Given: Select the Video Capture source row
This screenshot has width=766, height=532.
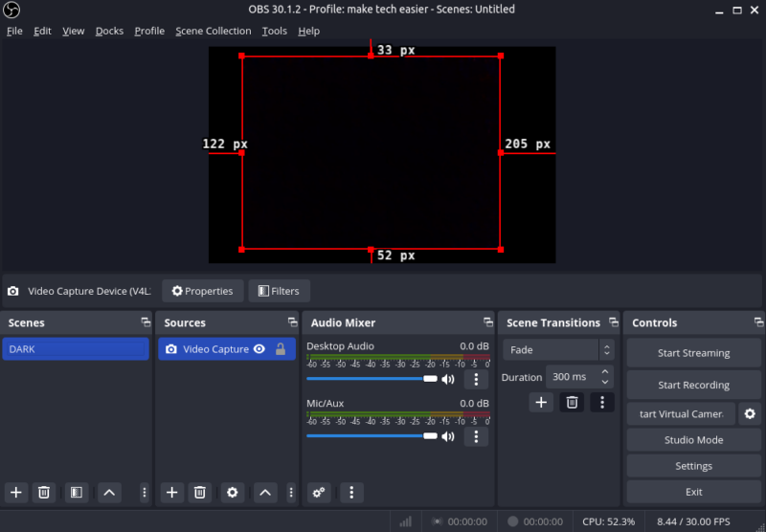Looking at the screenshot, I should [x=227, y=349].
